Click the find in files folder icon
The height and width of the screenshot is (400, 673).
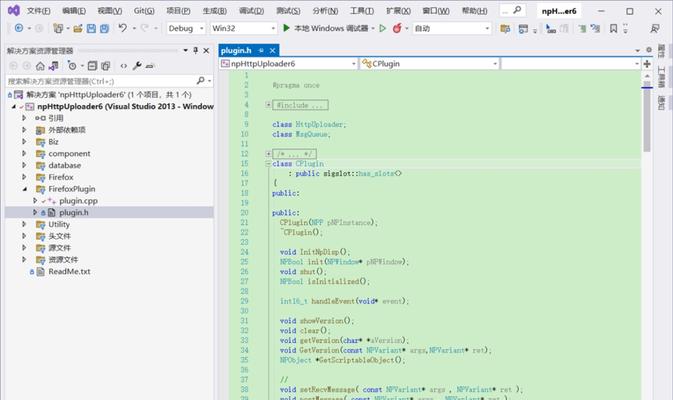pyautogui.click(x=505, y=29)
